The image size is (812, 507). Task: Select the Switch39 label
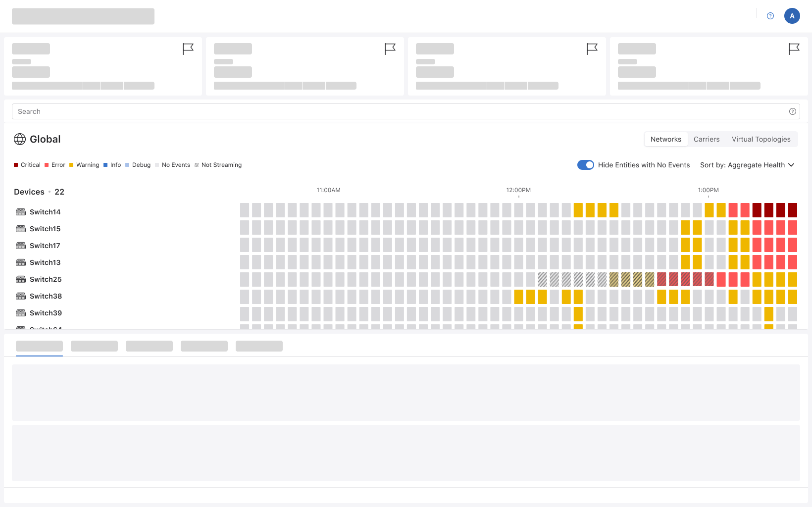46,313
